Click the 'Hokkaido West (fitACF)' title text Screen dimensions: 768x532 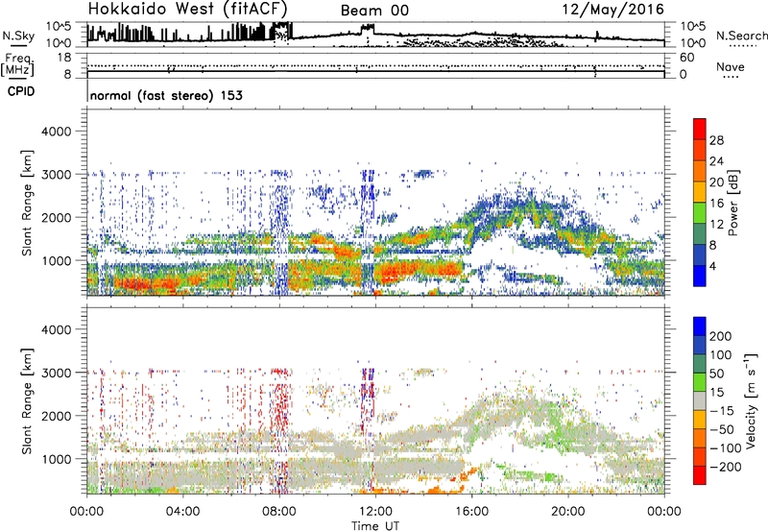(x=187, y=10)
